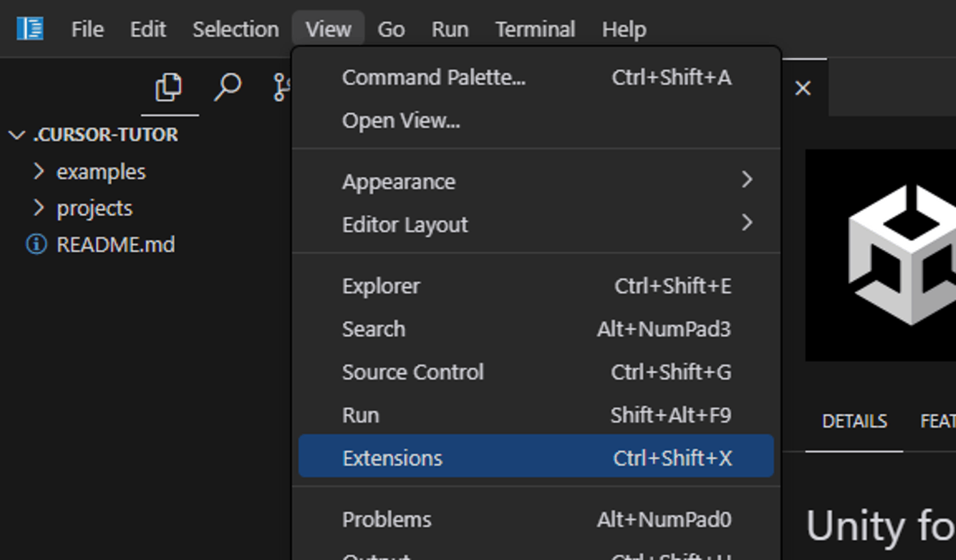Open the Explorer files icon

[169, 87]
